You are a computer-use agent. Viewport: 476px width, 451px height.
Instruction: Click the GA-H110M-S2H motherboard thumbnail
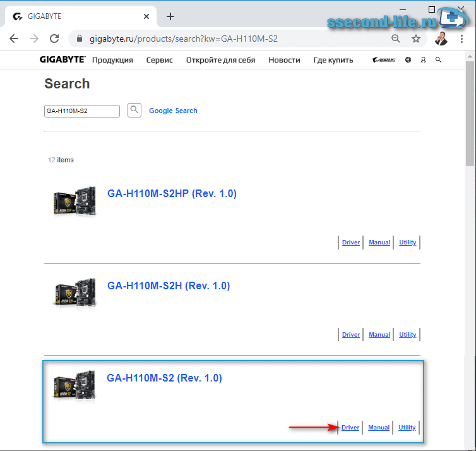(75, 292)
